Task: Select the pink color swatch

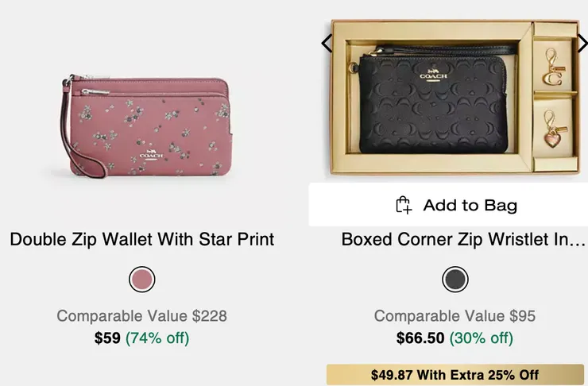Action: 141,279
